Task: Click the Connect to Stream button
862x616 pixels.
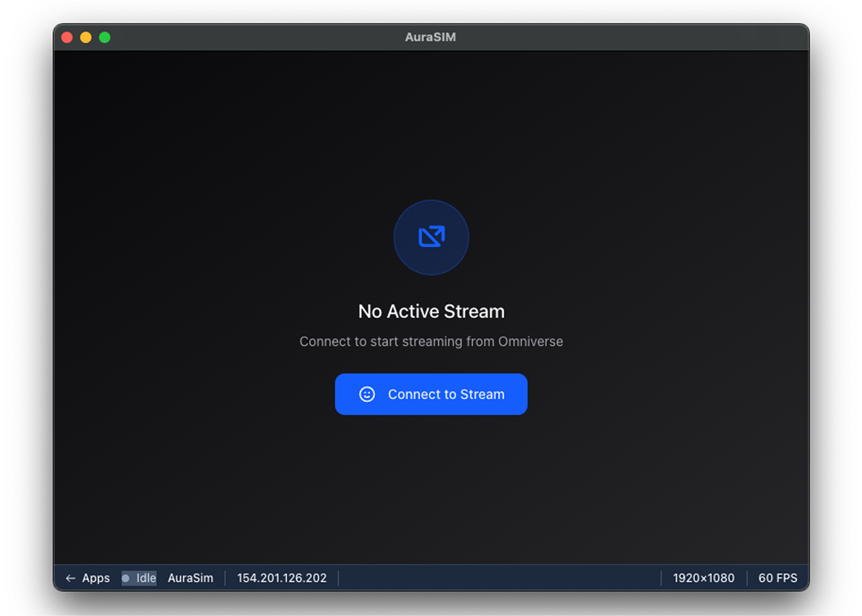Action: pyautogui.click(x=431, y=394)
